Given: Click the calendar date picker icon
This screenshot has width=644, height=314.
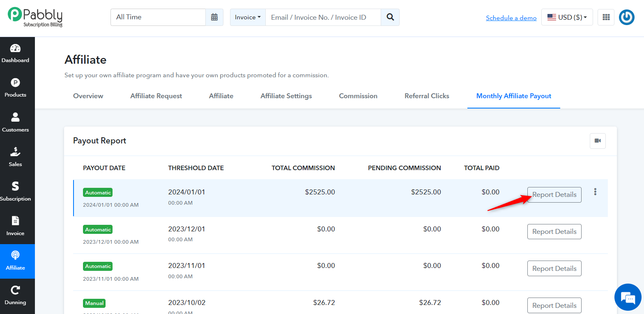Looking at the screenshot, I should pos(214,17).
